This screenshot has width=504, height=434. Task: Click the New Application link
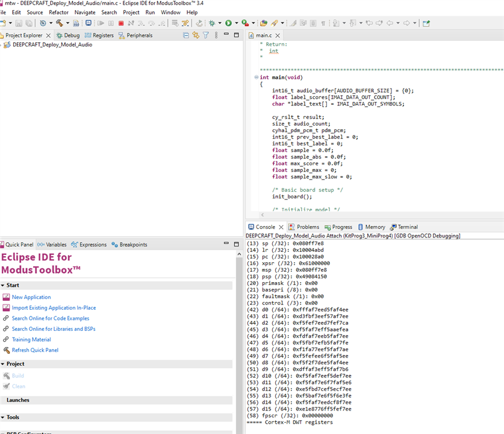click(31, 297)
